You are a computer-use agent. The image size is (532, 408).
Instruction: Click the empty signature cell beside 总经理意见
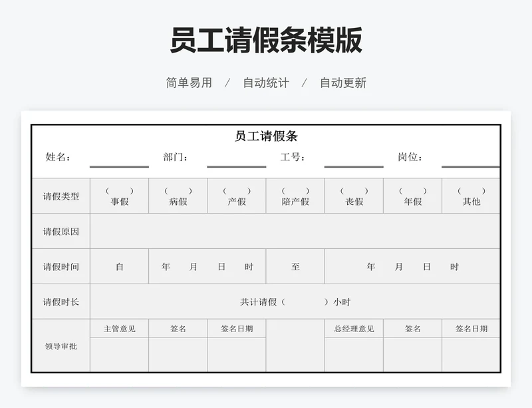pos(412,355)
